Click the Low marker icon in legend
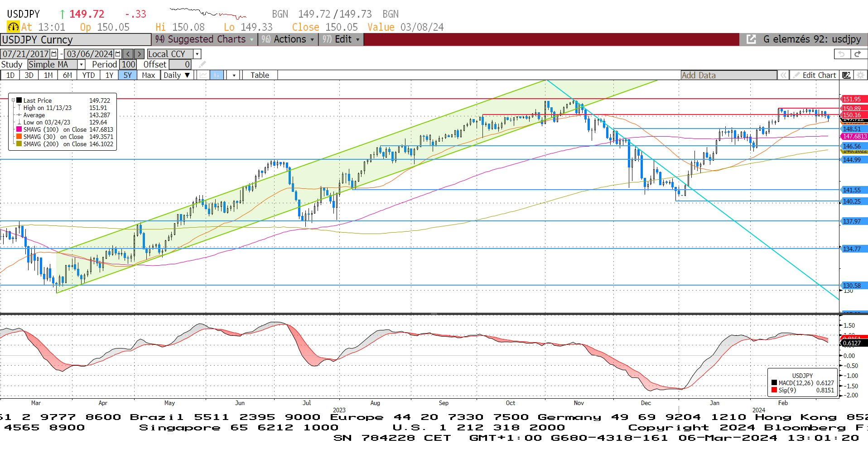Image resolution: width=868 pixels, height=463 pixels. [19, 122]
